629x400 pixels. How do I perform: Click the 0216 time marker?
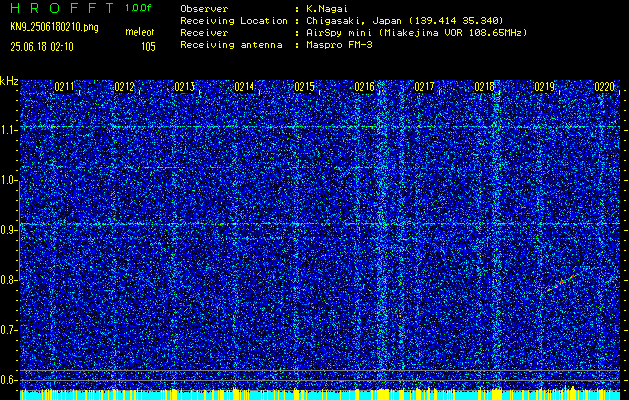tap(364, 87)
